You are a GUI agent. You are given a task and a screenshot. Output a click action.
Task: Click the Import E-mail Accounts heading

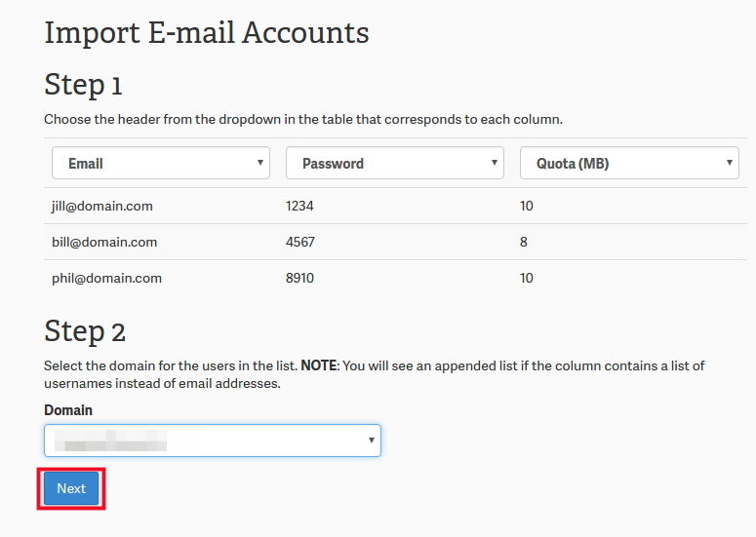[x=207, y=32]
